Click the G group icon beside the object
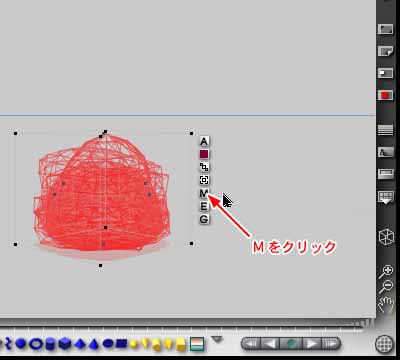The image size is (400, 360). pos(204,219)
